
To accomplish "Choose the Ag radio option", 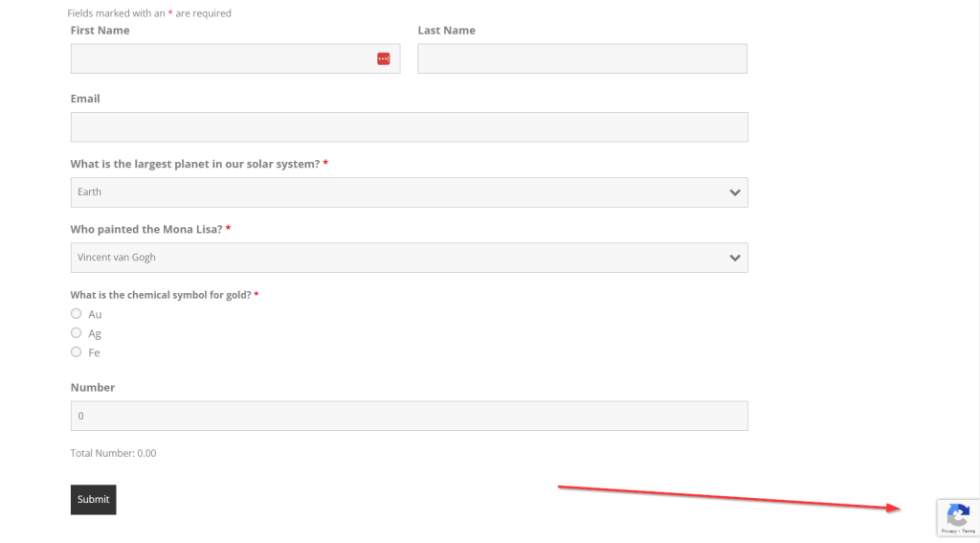I will pos(77,332).
